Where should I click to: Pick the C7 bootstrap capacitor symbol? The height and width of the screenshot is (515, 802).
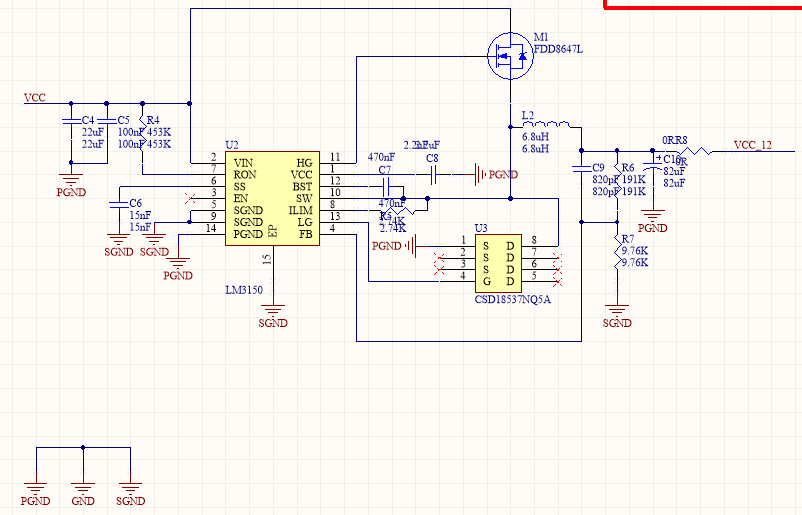pyautogui.click(x=385, y=186)
